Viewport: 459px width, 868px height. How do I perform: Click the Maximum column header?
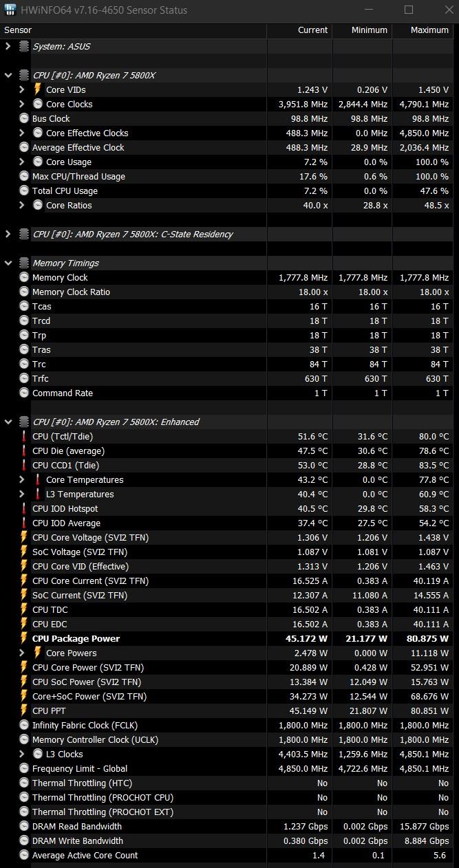click(x=429, y=30)
